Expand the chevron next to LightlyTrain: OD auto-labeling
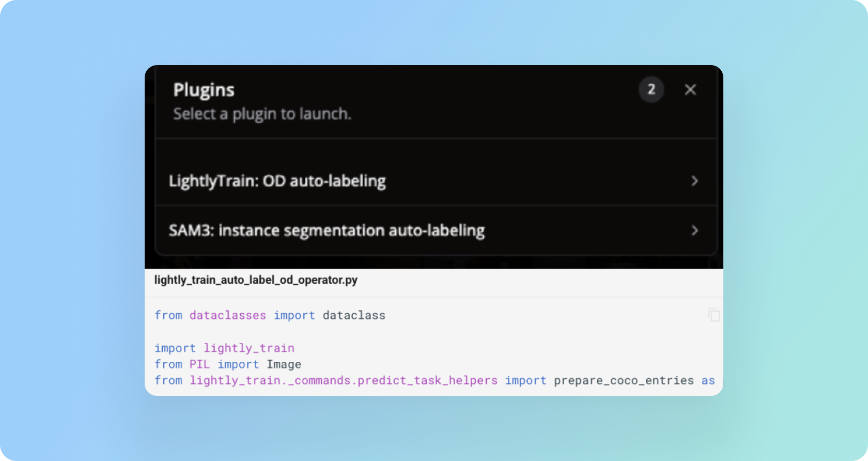 695,181
